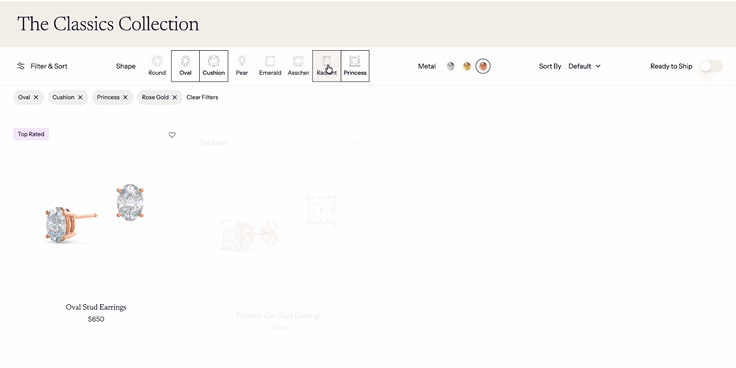The height and width of the screenshot is (368, 736).
Task: Deselect the Cushion shape filter
Action: coord(214,66)
